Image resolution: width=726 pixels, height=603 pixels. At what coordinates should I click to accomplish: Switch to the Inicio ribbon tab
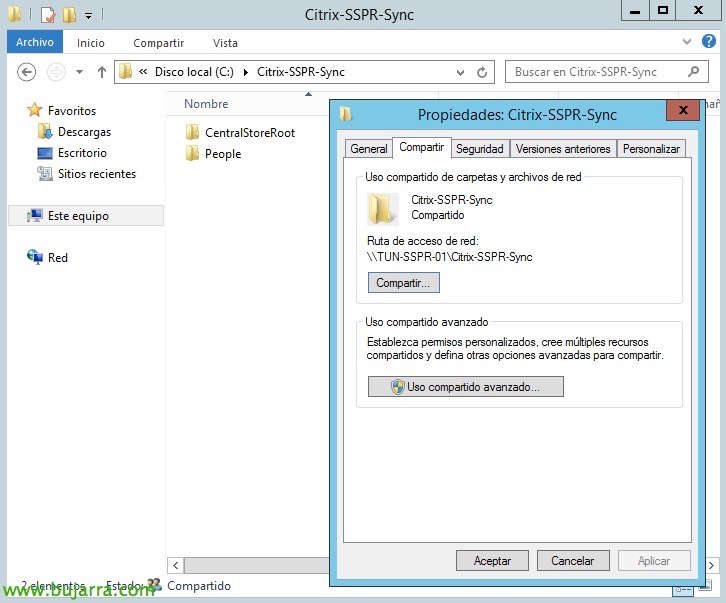click(91, 43)
